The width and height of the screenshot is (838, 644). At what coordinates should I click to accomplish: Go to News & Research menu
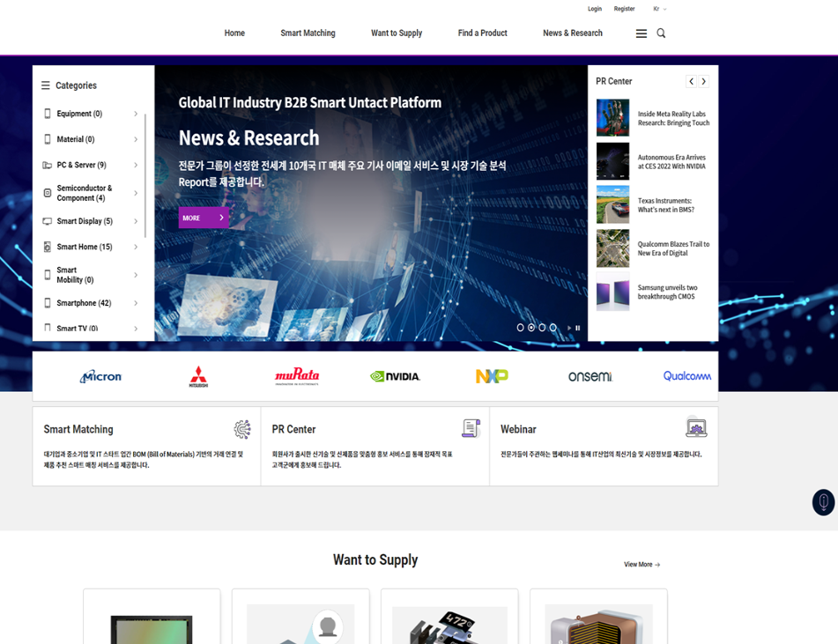click(x=572, y=33)
